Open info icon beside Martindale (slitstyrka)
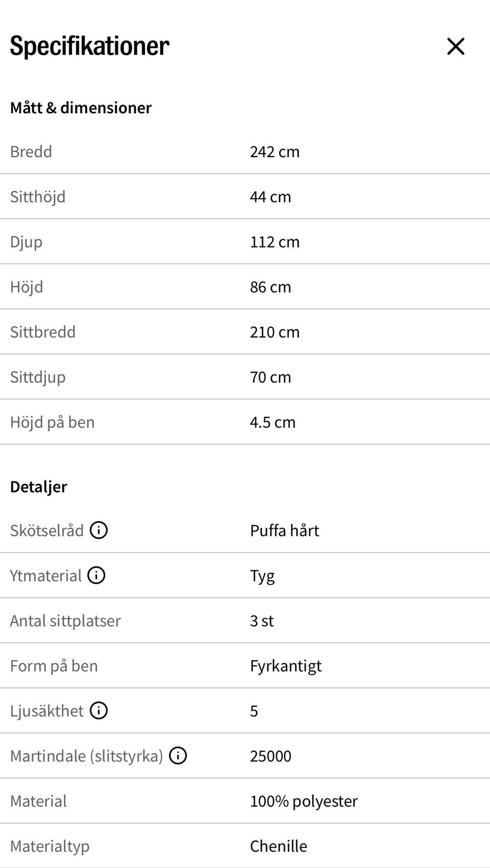The image size is (490, 868). [x=178, y=755]
